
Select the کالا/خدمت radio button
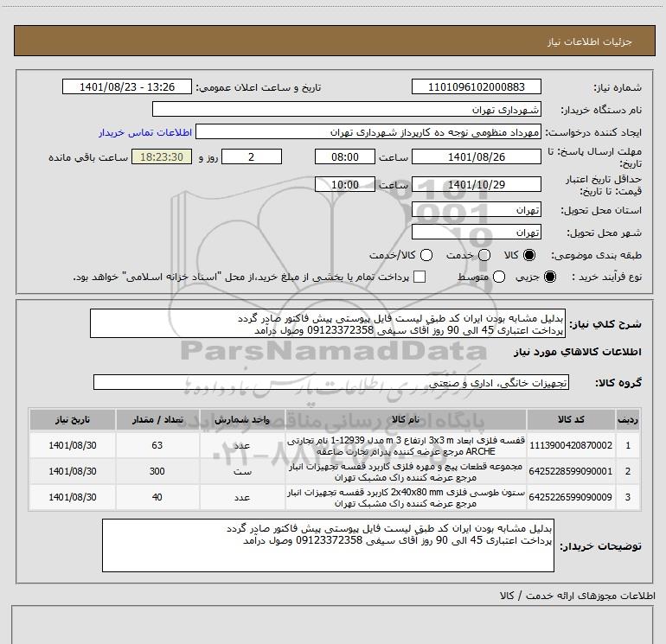point(426,255)
